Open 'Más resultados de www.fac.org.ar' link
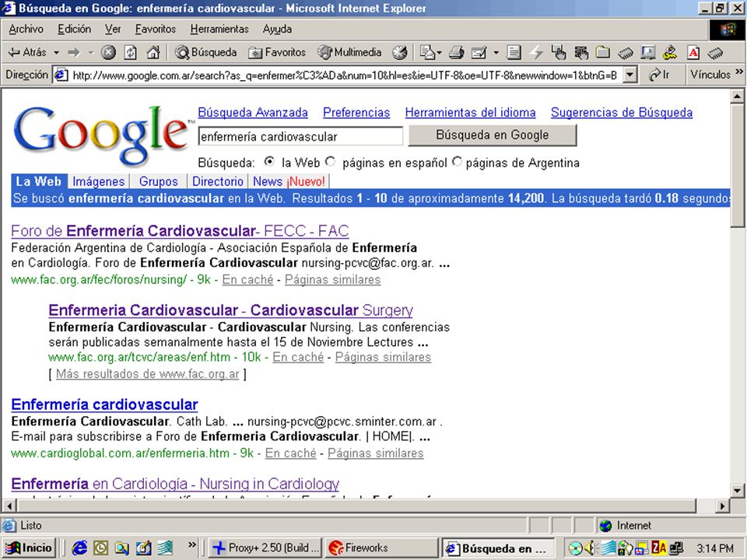Viewport: 747px width, 560px height. (x=148, y=374)
